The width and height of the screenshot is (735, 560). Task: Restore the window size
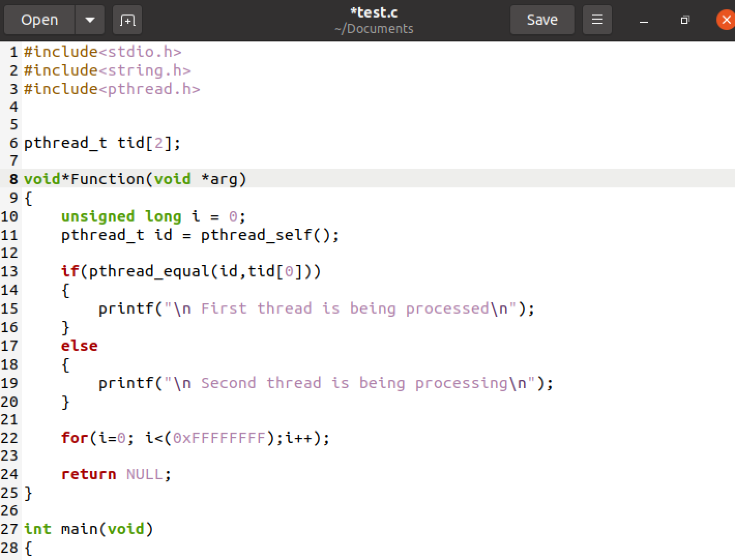coord(685,20)
